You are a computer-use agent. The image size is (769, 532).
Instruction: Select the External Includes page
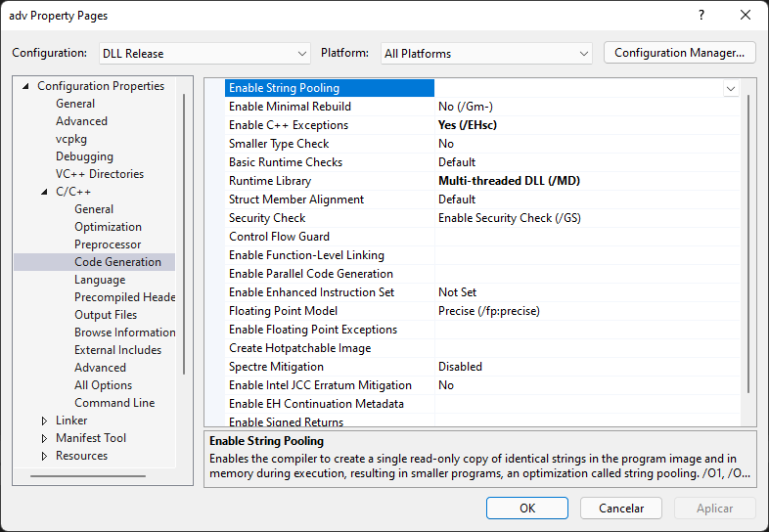(117, 350)
